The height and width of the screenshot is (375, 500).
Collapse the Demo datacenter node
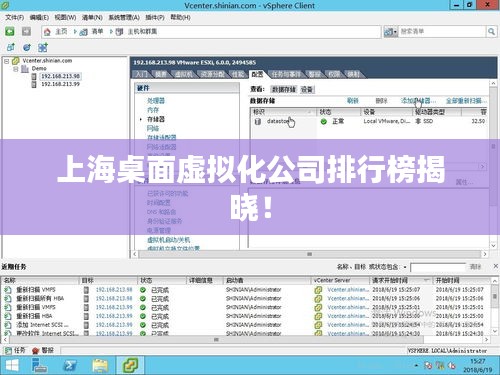[16, 69]
